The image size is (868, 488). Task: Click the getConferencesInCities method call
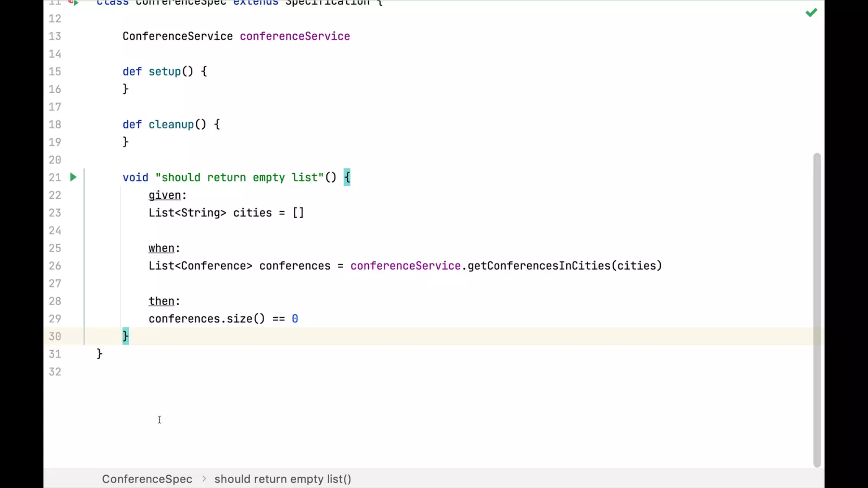coord(539,266)
